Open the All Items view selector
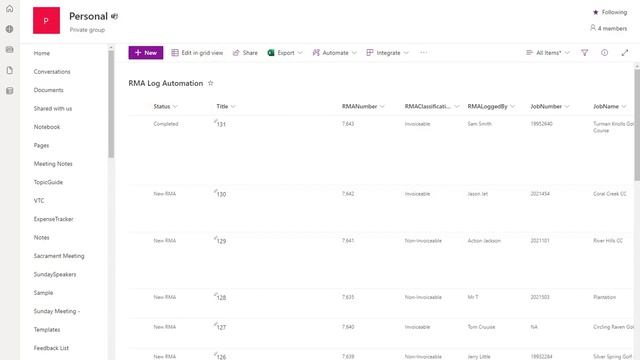 click(547, 53)
